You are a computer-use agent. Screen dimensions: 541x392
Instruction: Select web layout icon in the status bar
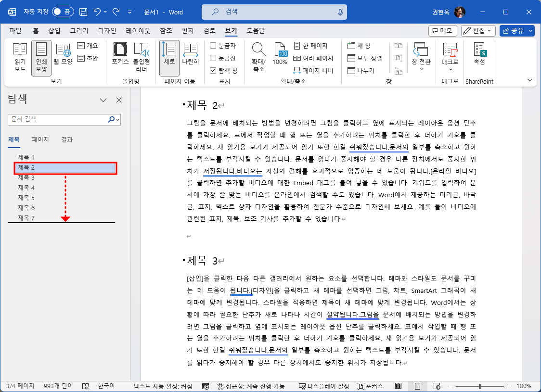[x=437, y=387]
